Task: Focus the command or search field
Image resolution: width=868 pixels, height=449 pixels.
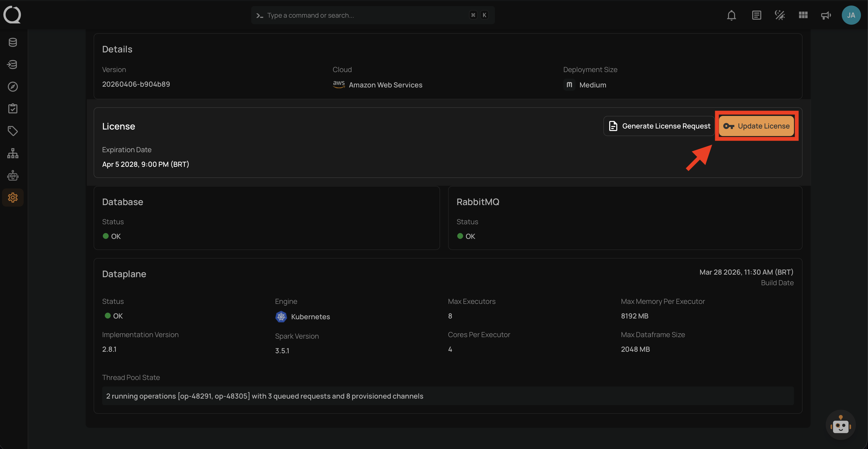Action: tap(373, 15)
